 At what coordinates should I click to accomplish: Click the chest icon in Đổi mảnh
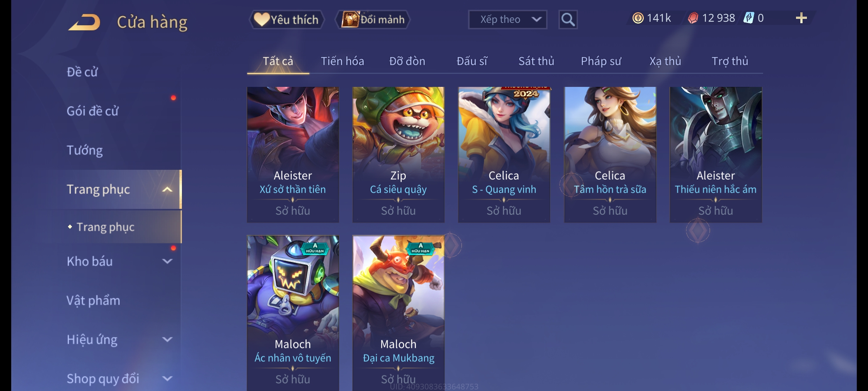point(350,20)
